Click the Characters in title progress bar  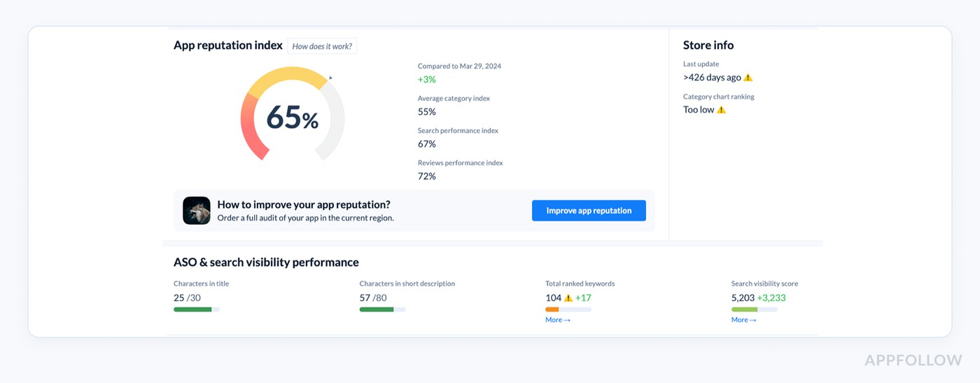(197, 309)
